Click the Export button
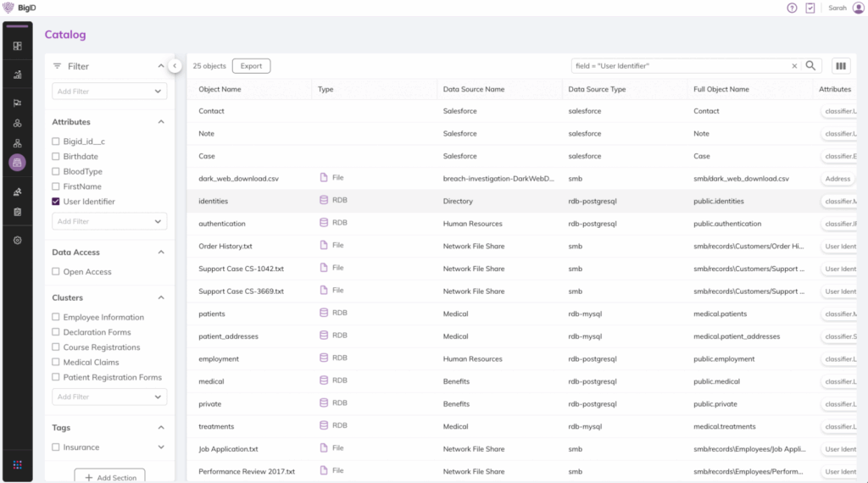This screenshot has width=868, height=483. 251,66
